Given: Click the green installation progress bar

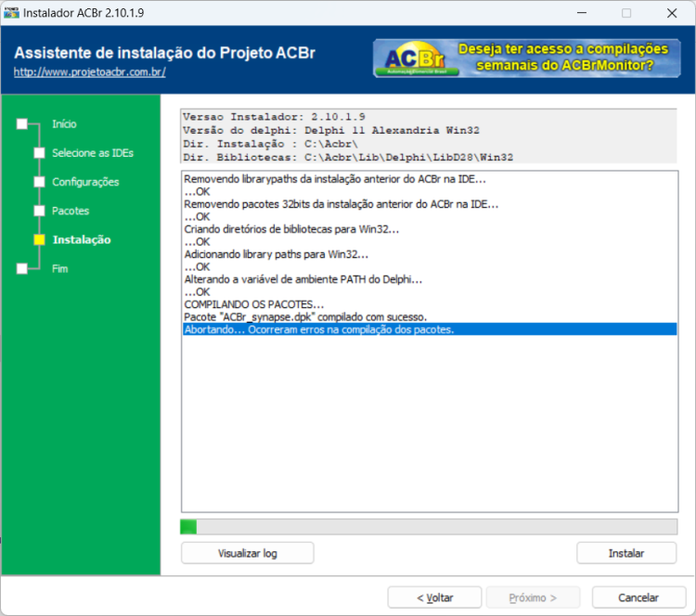Looking at the screenshot, I should point(429,527).
